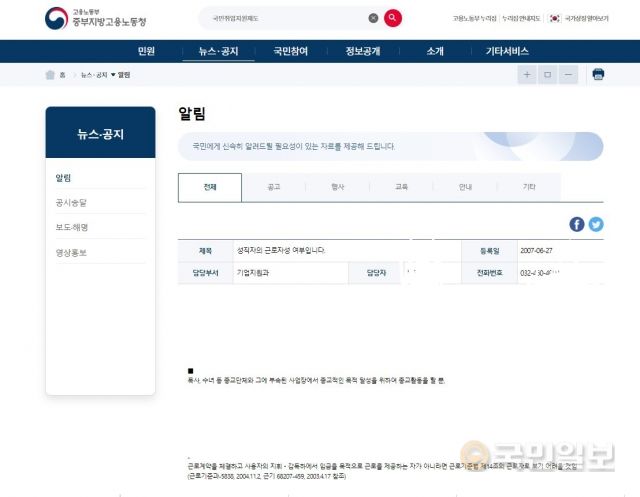Focus the site search input field

(x=286, y=18)
